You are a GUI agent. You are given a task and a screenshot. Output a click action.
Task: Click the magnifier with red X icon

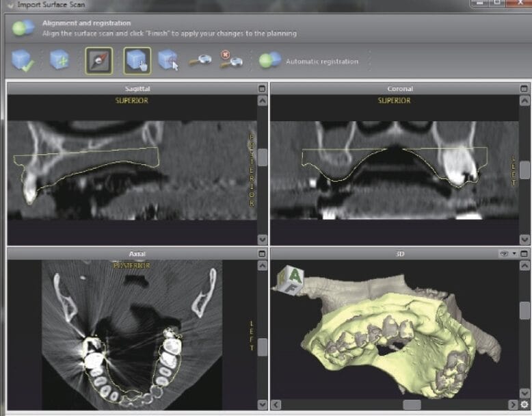230,60
